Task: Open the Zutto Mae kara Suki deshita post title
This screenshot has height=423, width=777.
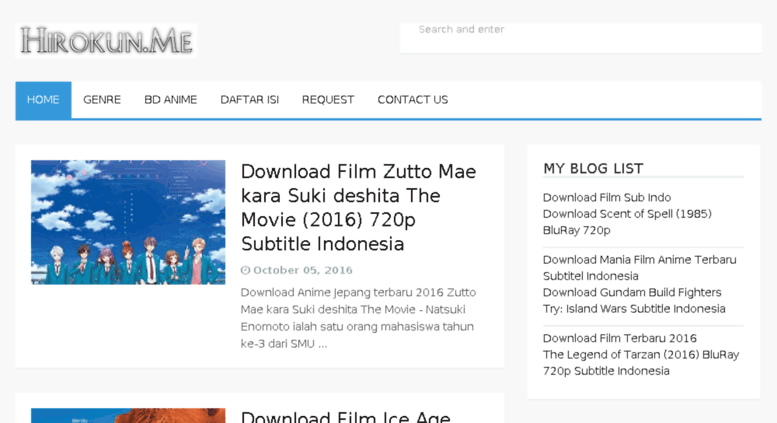Action: 359,208
